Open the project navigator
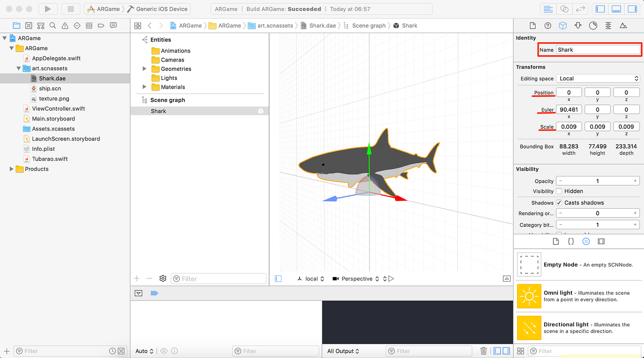644x358 pixels. [17, 25]
